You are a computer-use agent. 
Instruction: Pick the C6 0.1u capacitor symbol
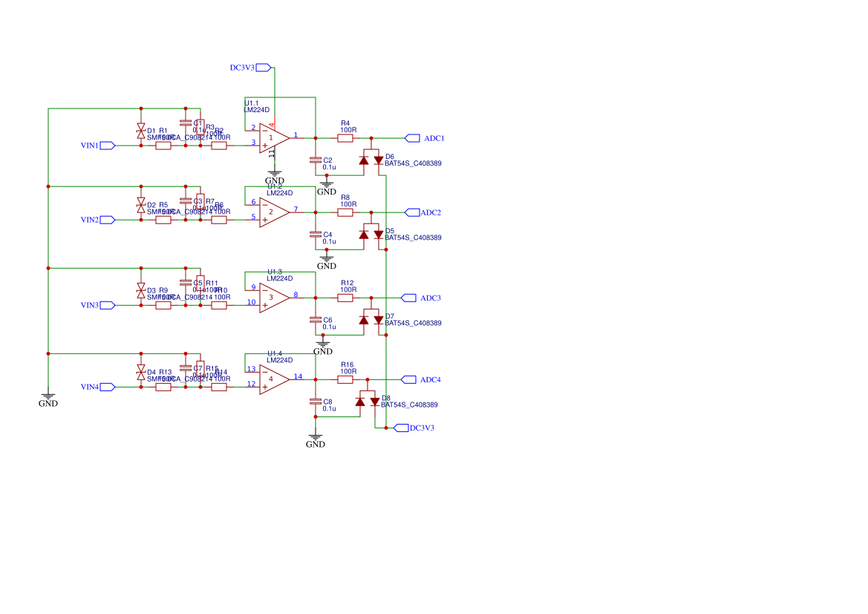(316, 320)
